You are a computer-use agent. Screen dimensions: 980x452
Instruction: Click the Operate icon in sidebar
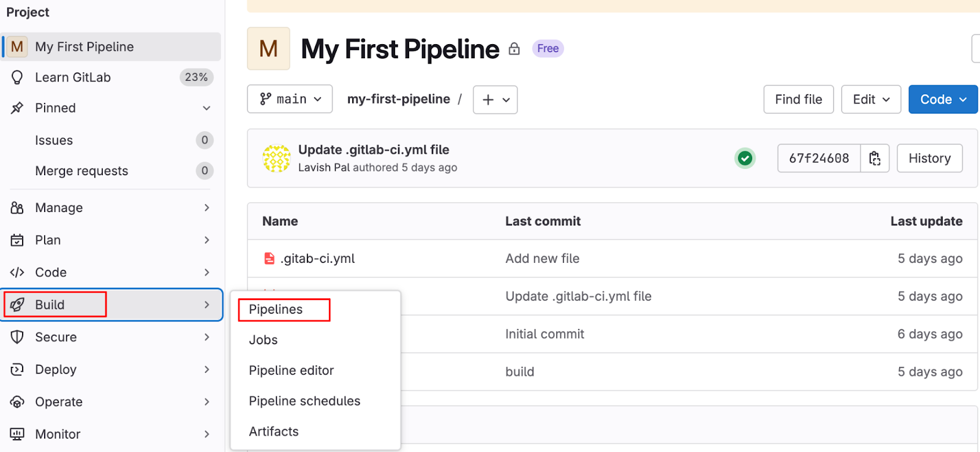click(x=17, y=402)
